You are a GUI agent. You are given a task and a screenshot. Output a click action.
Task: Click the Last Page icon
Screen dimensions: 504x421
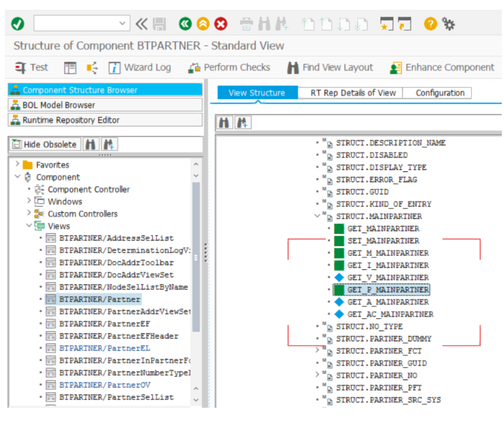361,24
